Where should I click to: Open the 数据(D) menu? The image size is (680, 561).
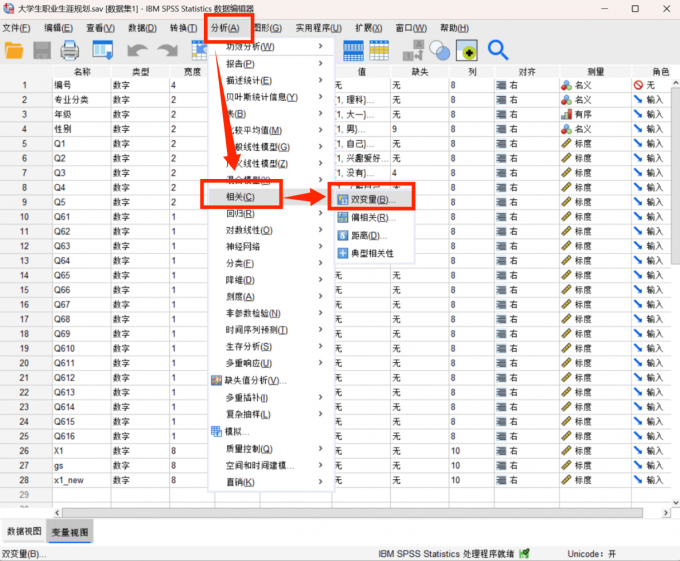pos(142,28)
